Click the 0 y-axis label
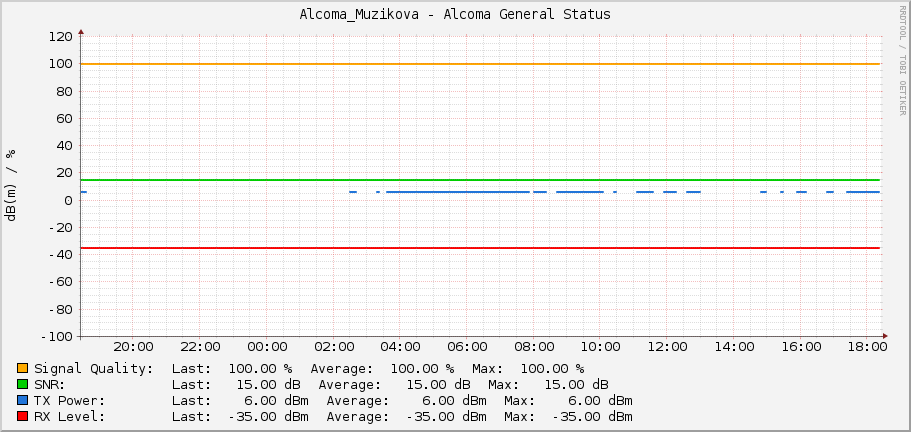Screen dimensions: 911x432 (x=69, y=200)
